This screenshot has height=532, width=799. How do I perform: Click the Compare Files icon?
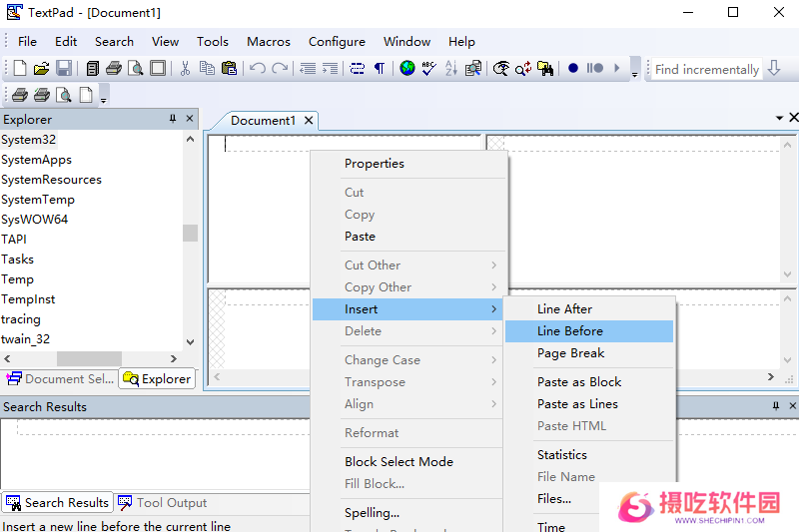pyautogui.click(x=473, y=68)
